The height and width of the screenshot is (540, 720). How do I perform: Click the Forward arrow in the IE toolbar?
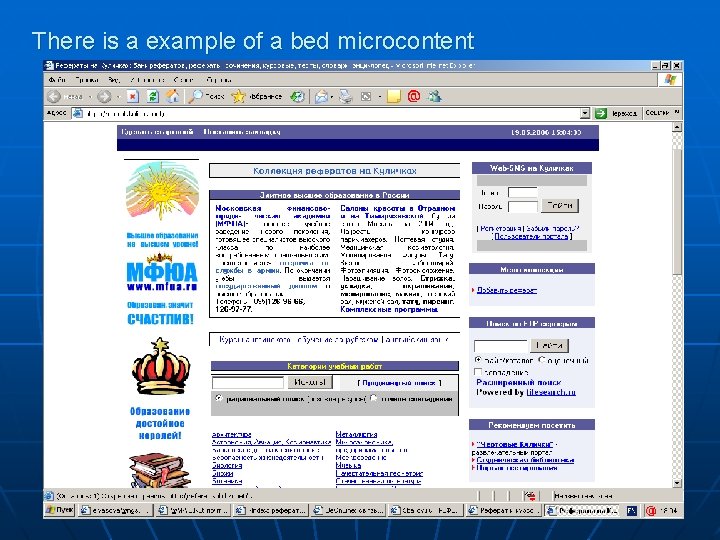(104, 96)
